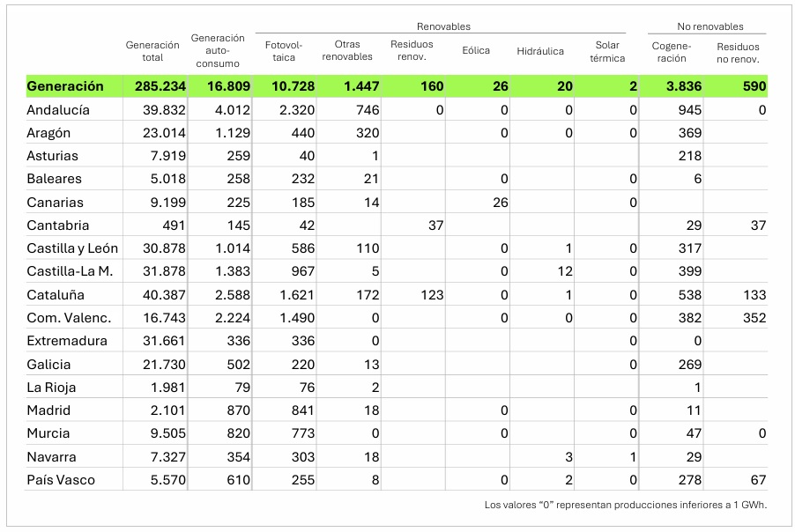Click the Generación total column header

152,51
